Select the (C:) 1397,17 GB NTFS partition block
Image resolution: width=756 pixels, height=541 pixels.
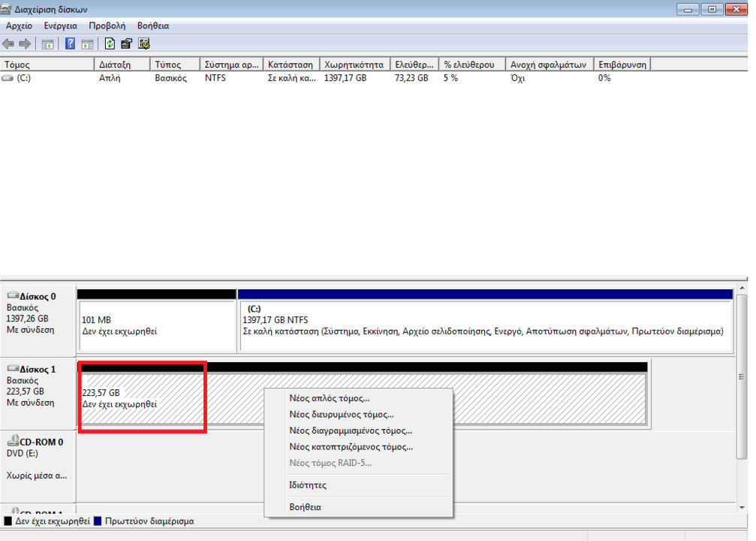click(x=486, y=322)
